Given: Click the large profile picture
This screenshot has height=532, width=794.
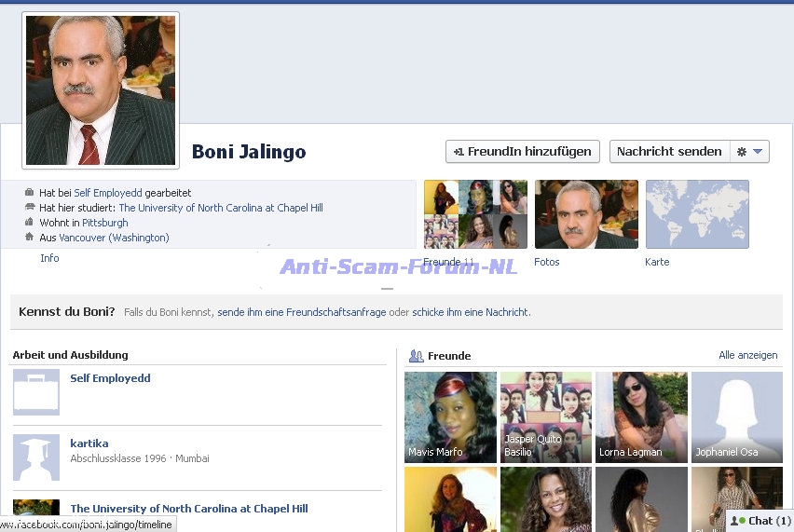Looking at the screenshot, I should click(101, 89).
